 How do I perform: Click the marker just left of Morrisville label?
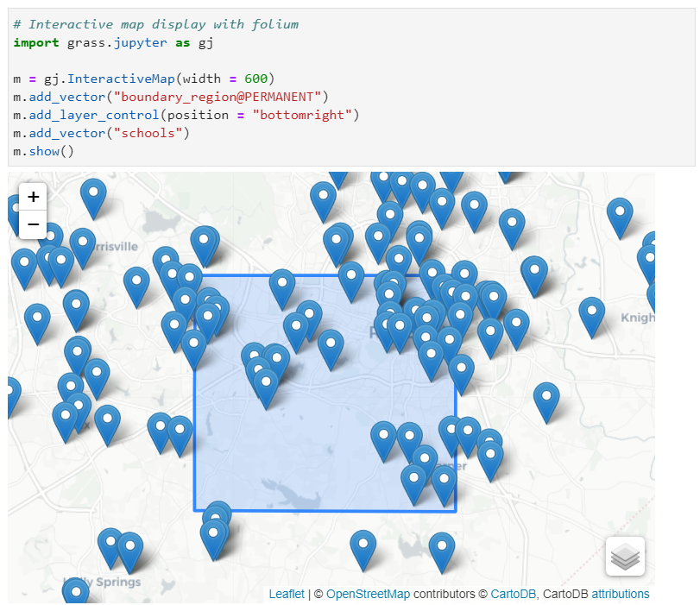pyautogui.click(x=83, y=248)
